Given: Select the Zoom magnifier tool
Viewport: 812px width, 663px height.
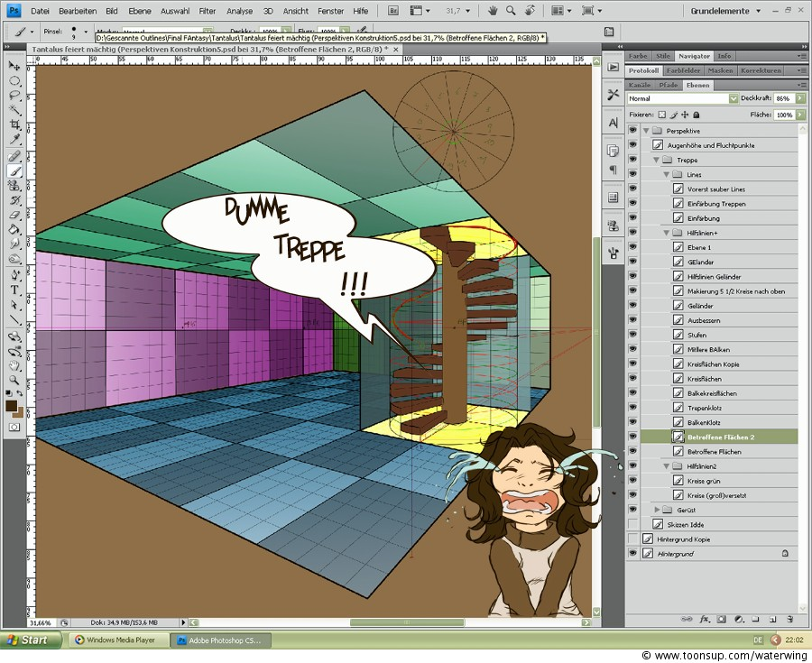Looking at the screenshot, I should pyautogui.click(x=15, y=380).
